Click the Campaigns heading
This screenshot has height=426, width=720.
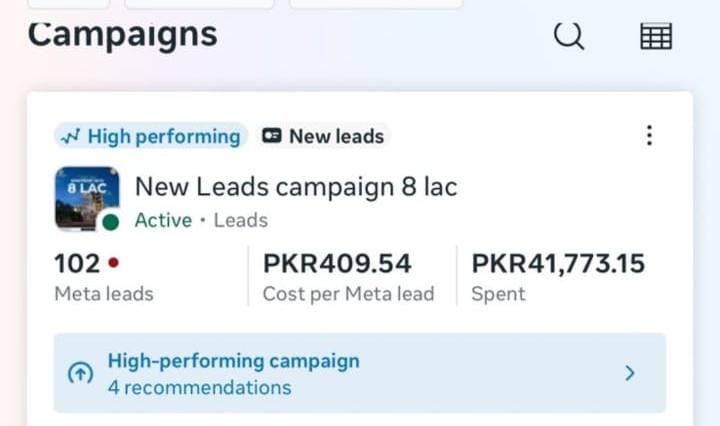click(122, 34)
